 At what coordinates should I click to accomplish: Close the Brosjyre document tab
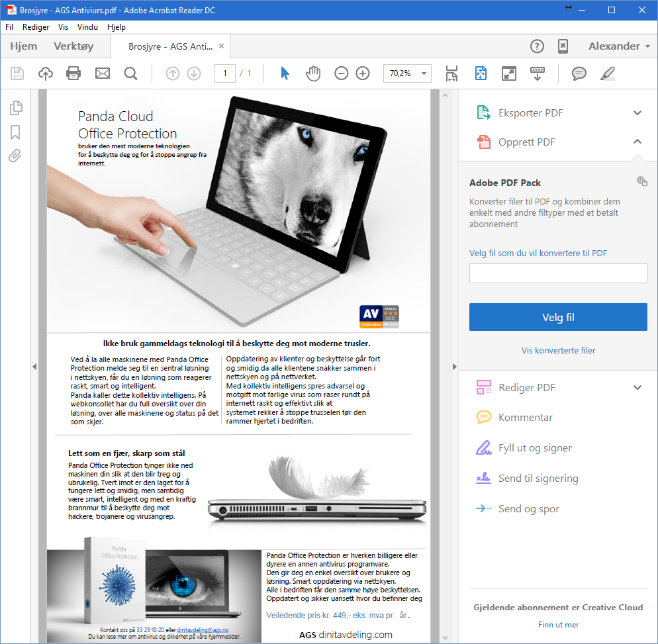pos(222,46)
